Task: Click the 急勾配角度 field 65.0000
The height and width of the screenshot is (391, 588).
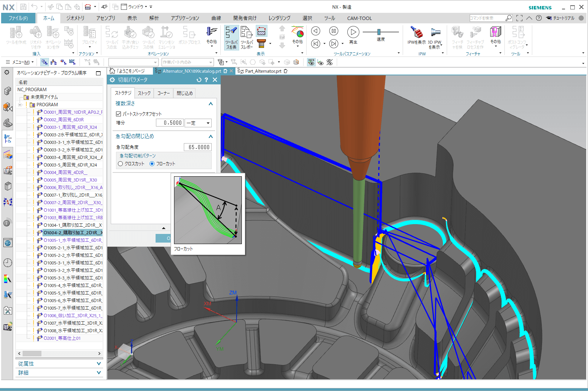Action: (x=198, y=147)
